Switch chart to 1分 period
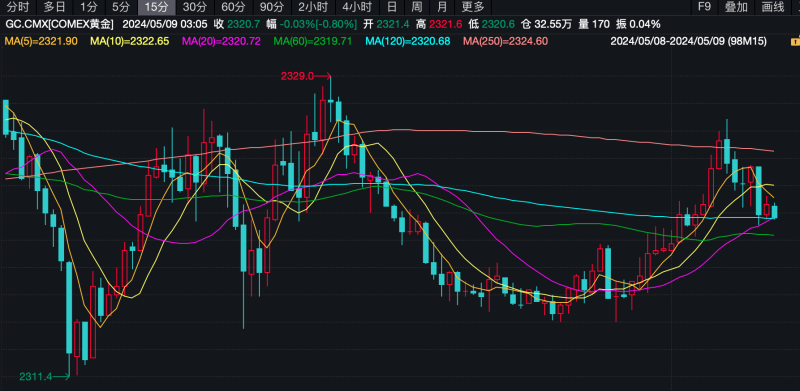 89,7
